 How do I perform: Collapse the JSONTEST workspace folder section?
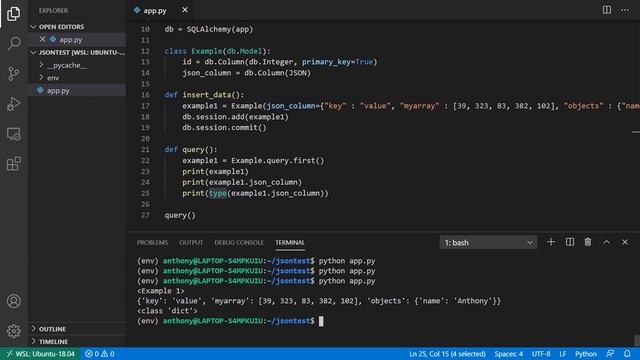click(x=78, y=52)
